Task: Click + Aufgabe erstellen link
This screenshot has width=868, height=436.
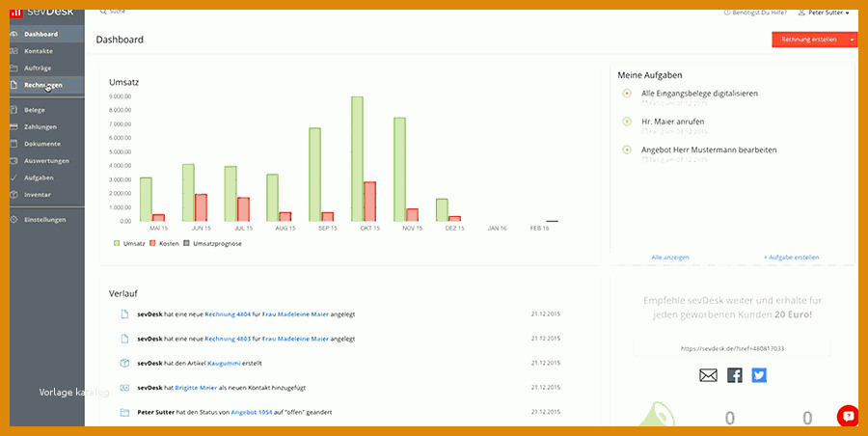Action: (792, 257)
